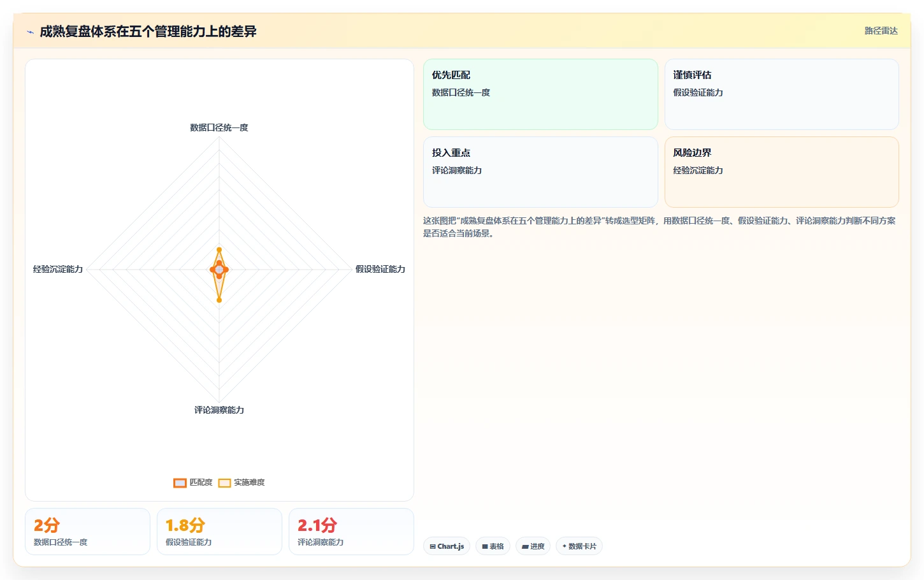
Task: Click the 表格 tag
Action: [493, 546]
